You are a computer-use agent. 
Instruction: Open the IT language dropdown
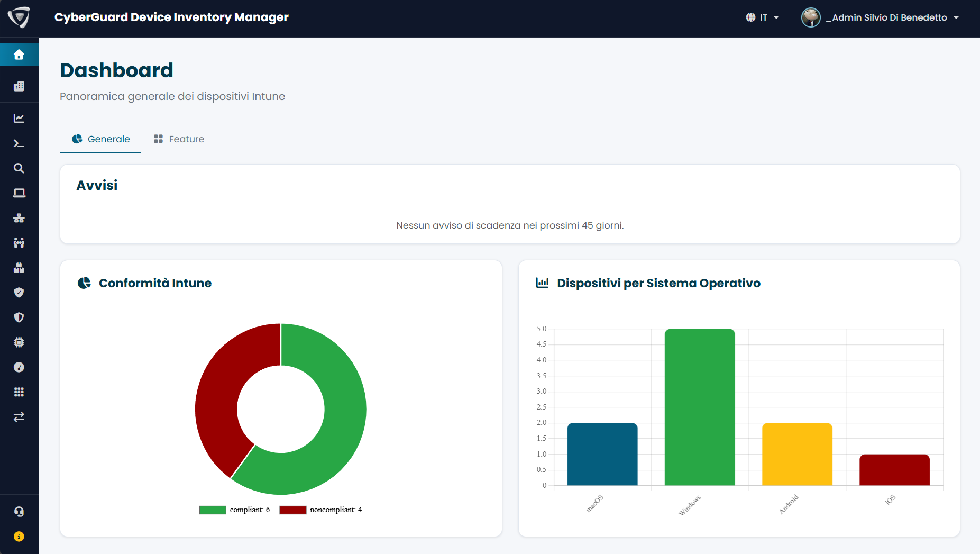(763, 17)
